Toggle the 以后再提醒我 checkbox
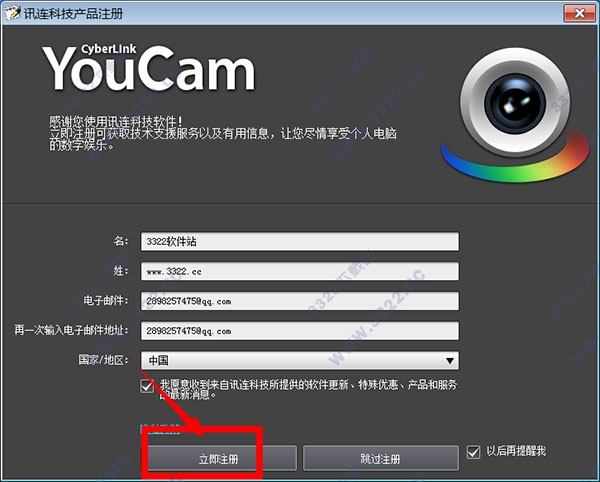Image resolution: width=600 pixels, height=482 pixels. click(473, 452)
